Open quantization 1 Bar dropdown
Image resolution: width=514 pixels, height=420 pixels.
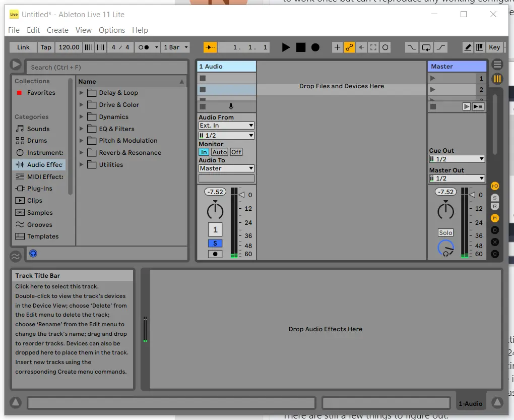[176, 47]
